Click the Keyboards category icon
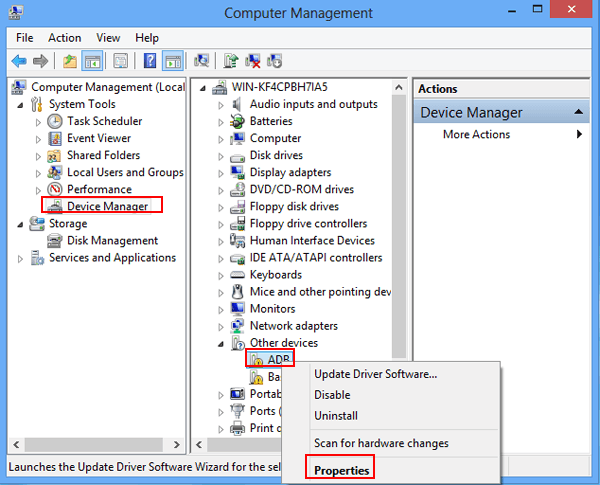 coord(237,275)
